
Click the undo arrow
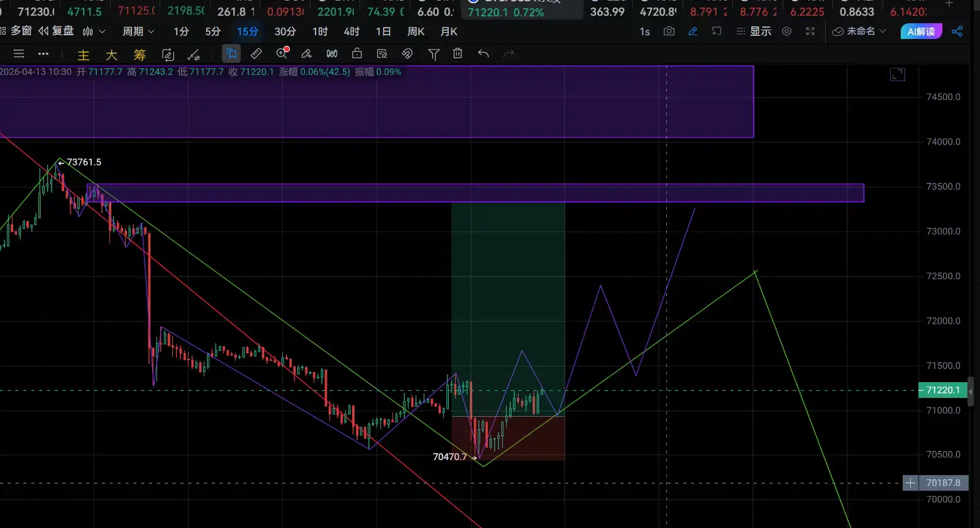point(483,54)
